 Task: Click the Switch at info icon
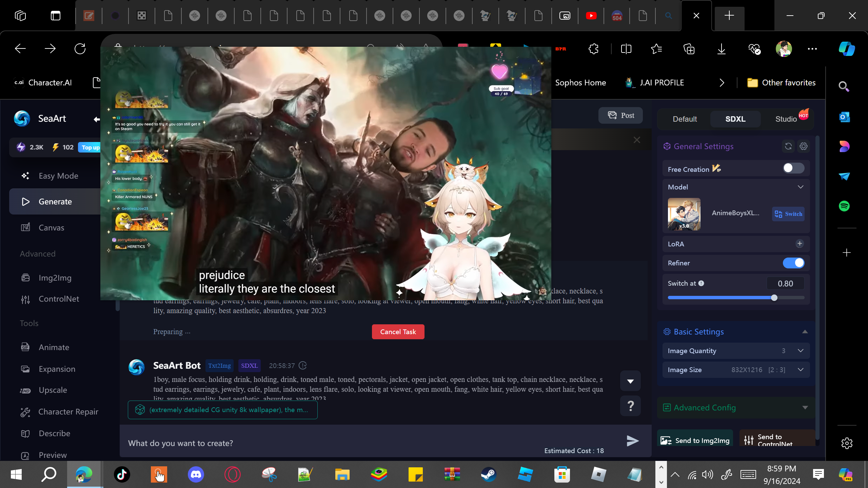tap(701, 283)
